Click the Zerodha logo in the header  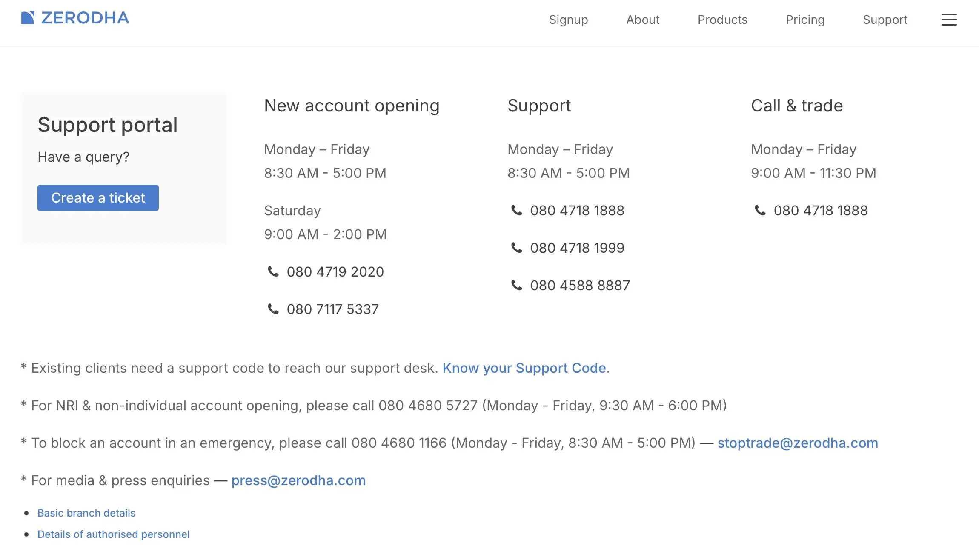[75, 18]
